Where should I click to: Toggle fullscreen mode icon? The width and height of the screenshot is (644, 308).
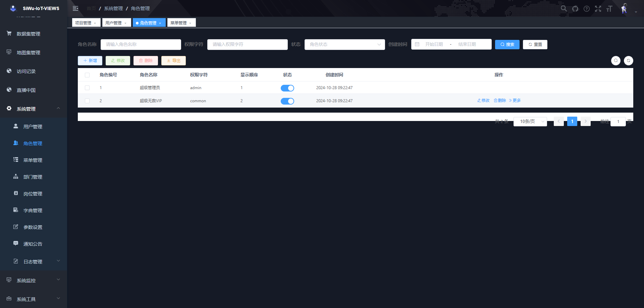pyautogui.click(x=598, y=9)
